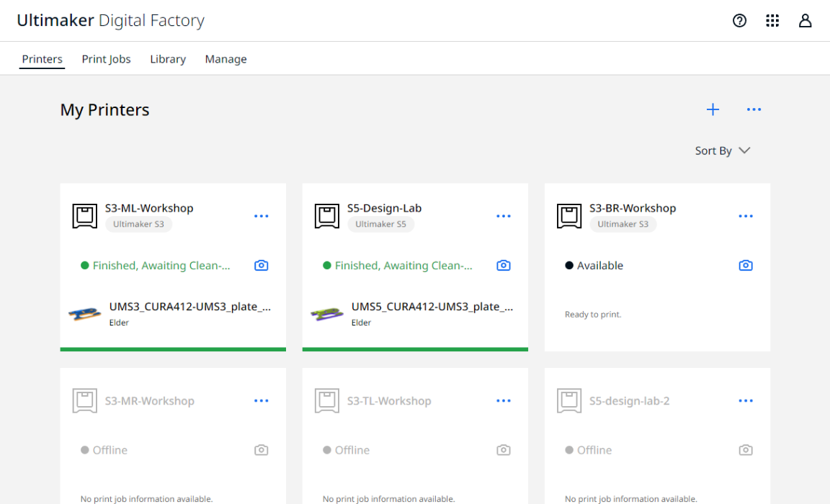This screenshot has width=830, height=504.
Task: Select the Printers tab
Action: [x=42, y=58]
